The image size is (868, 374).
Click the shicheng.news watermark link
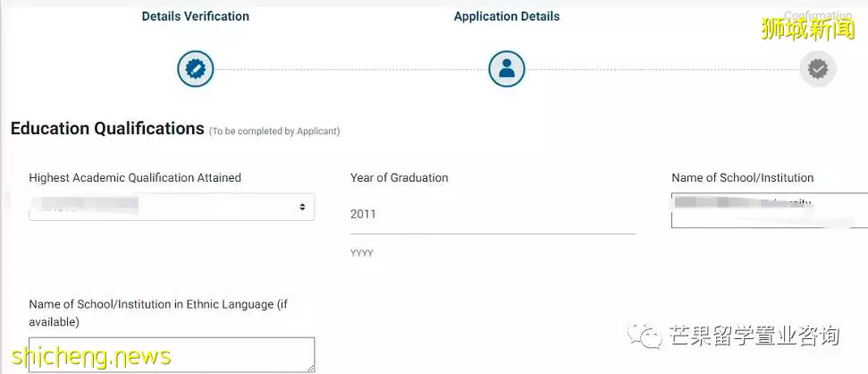pyautogui.click(x=91, y=356)
